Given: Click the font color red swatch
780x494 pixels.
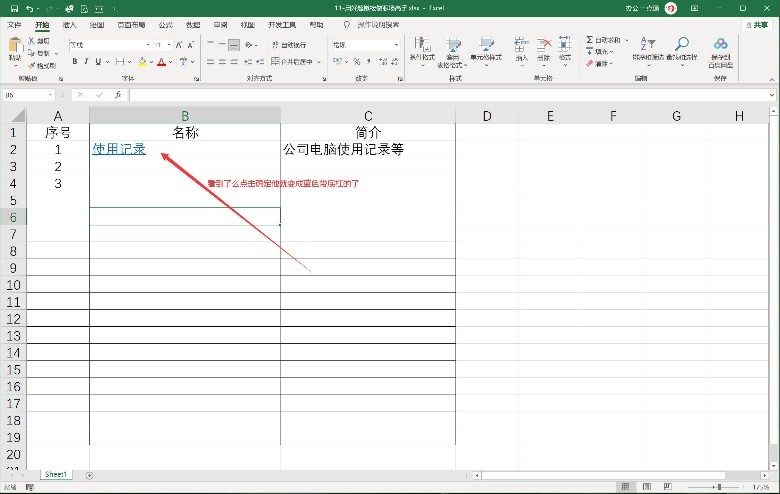Looking at the screenshot, I should coord(161,62).
